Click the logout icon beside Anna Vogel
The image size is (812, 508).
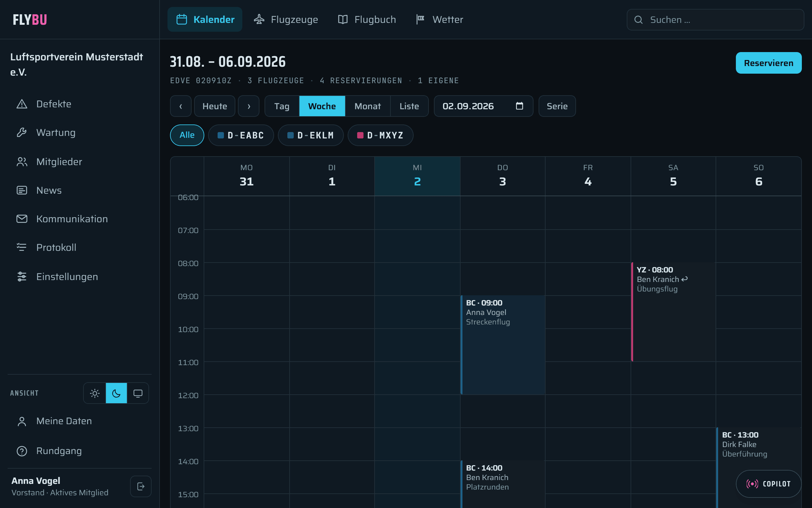[x=141, y=486]
